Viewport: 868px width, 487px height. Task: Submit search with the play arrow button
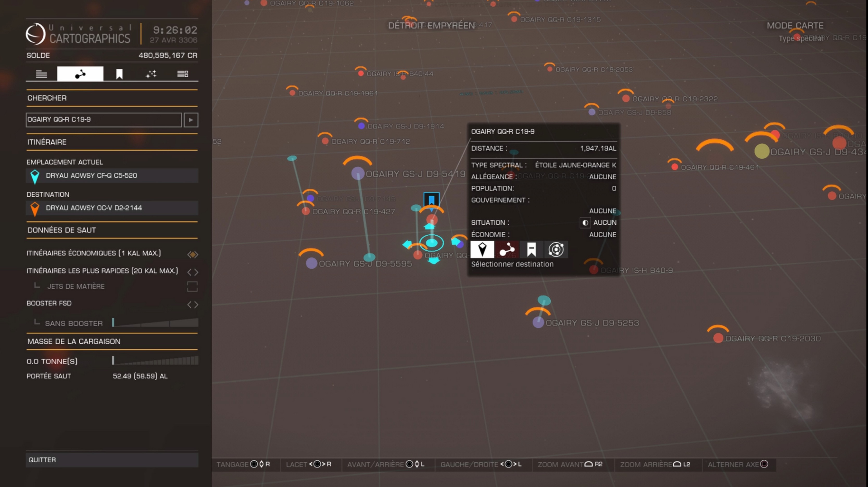click(x=191, y=120)
